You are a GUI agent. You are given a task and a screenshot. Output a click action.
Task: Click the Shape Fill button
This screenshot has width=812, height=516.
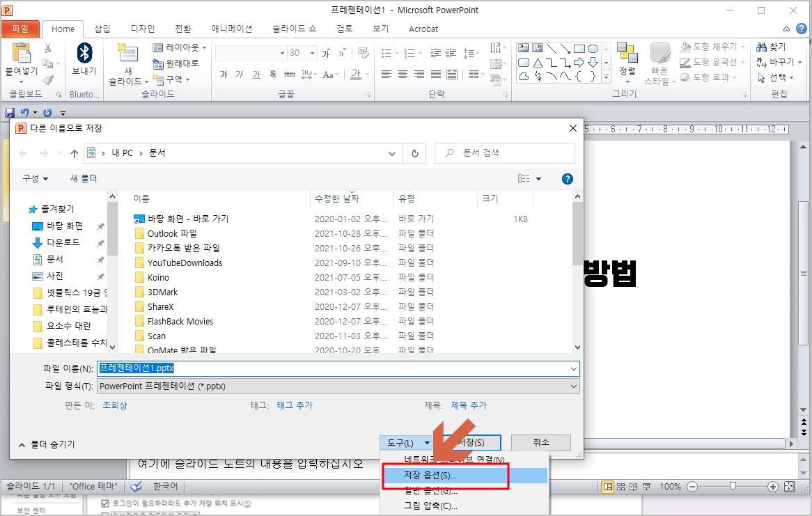[712, 47]
